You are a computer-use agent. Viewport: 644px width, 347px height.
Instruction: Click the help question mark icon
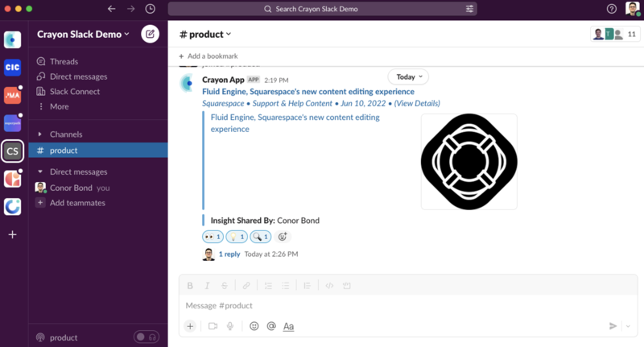click(x=611, y=9)
